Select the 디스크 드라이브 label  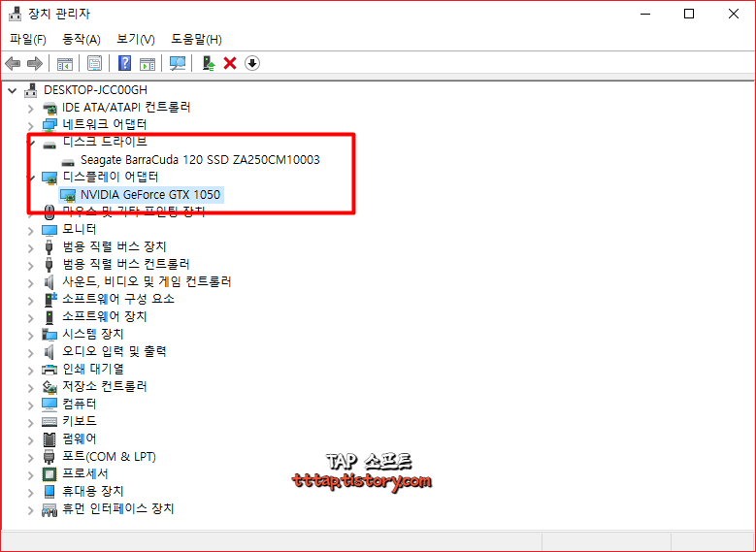click(105, 142)
